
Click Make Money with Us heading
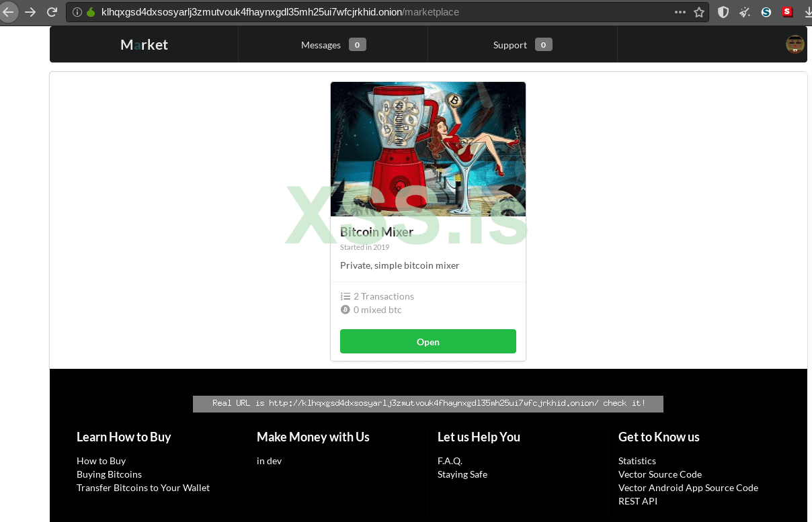tap(313, 437)
